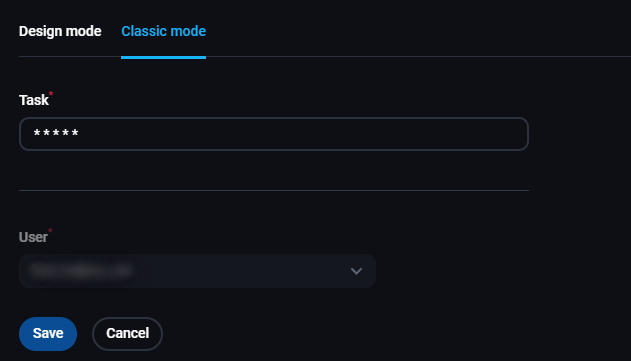631x361 pixels.
Task: Click the outlined Cancel button
Action: (x=127, y=334)
